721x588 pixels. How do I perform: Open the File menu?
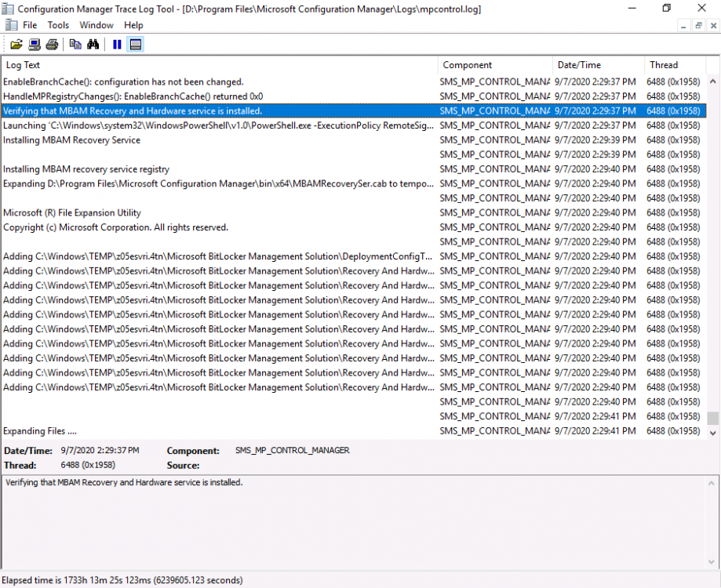click(30, 25)
